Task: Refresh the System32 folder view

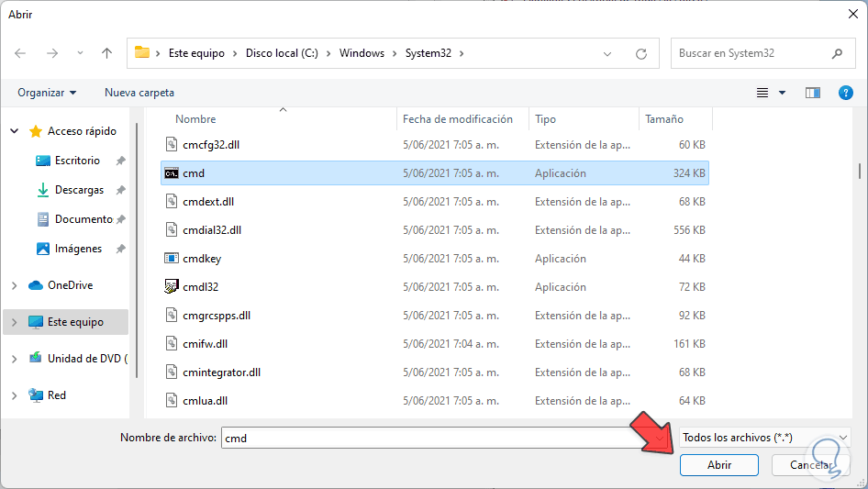Action: point(641,54)
